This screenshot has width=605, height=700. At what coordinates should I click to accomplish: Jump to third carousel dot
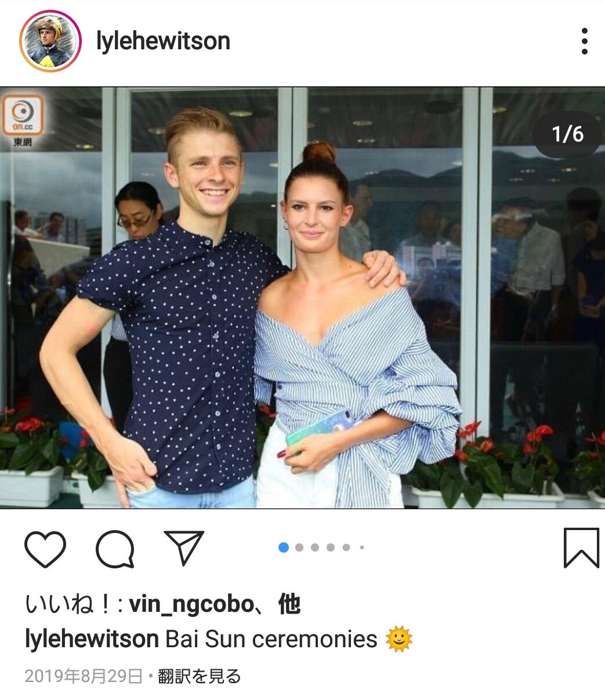pos(315,547)
